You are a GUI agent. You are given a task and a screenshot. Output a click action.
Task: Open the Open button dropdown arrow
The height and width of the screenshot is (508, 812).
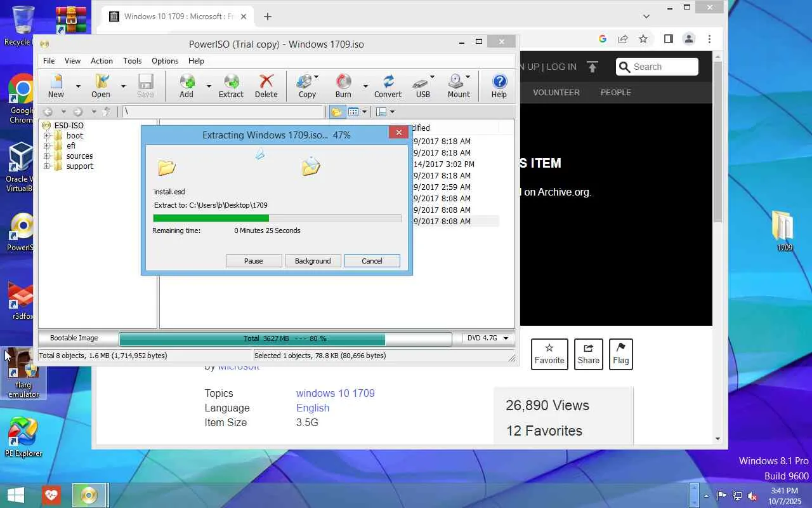click(123, 86)
